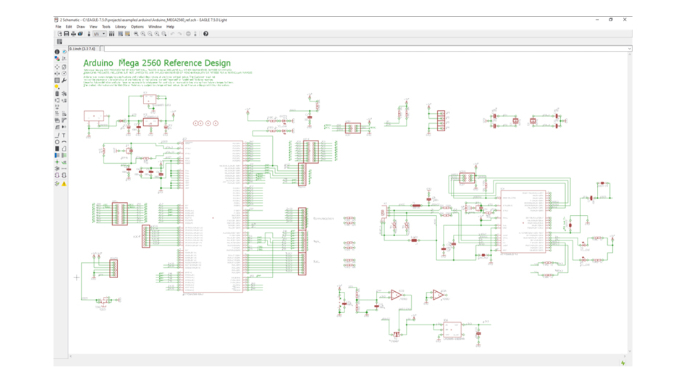Zoom to fit using the toolbar icon
678x381 pixels.
136,34
